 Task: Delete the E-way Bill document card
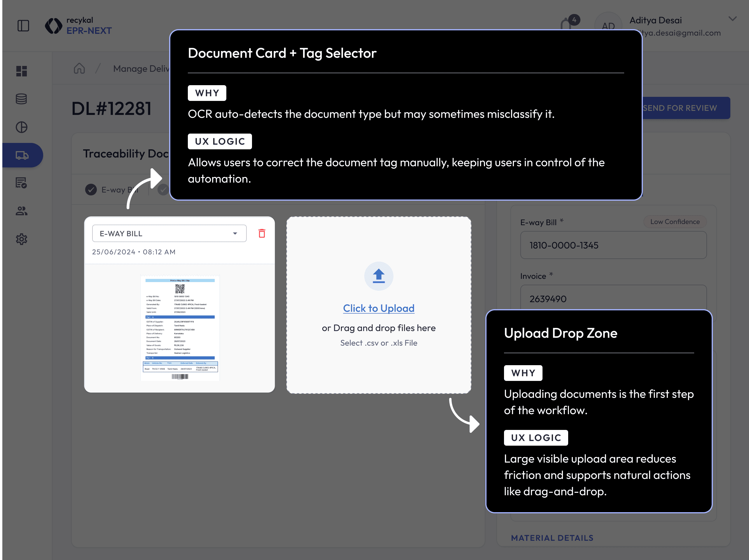262,233
